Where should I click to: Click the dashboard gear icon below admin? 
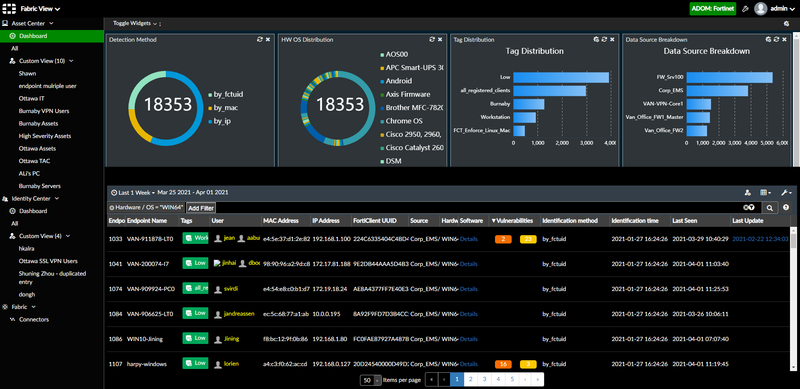tap(786, 23)
